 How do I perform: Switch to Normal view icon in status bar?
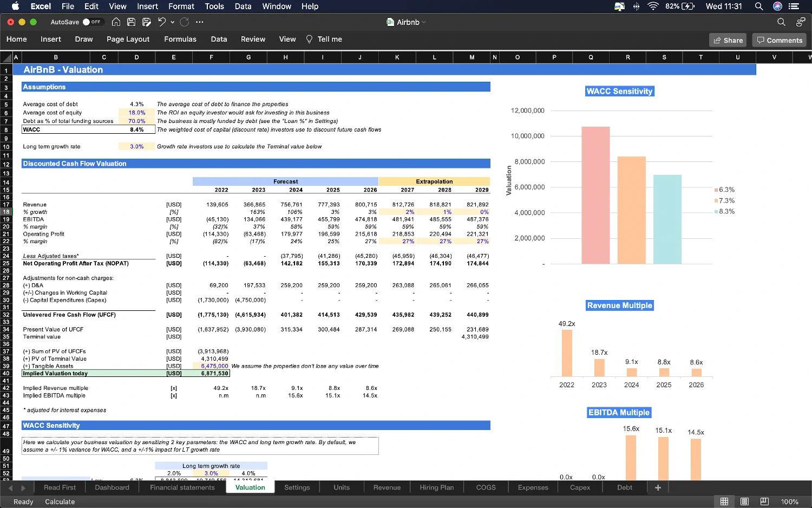(x=724, y=502)
